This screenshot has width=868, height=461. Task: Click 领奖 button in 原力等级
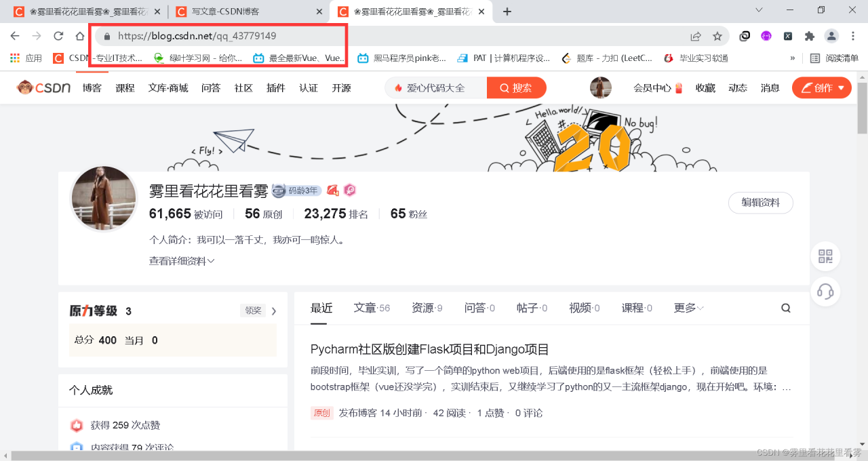pos(254,310)
